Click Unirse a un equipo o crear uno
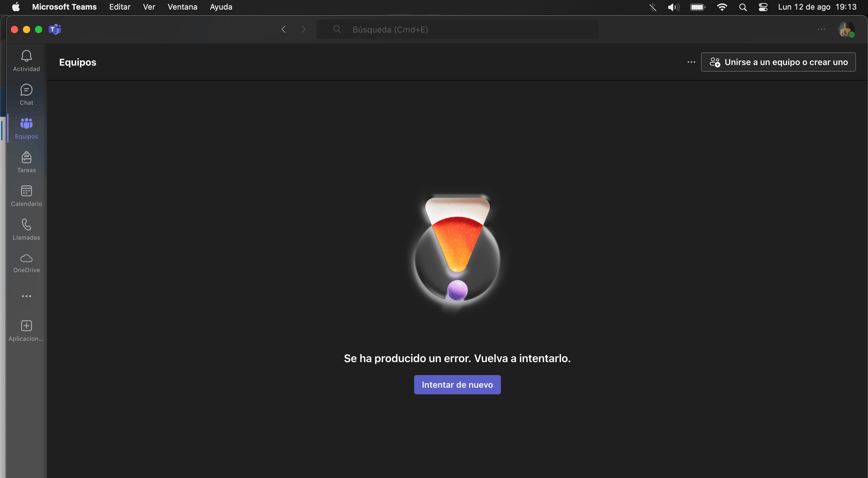The width and height of the screenshot is (868, 478). click(x=778, y=62)
